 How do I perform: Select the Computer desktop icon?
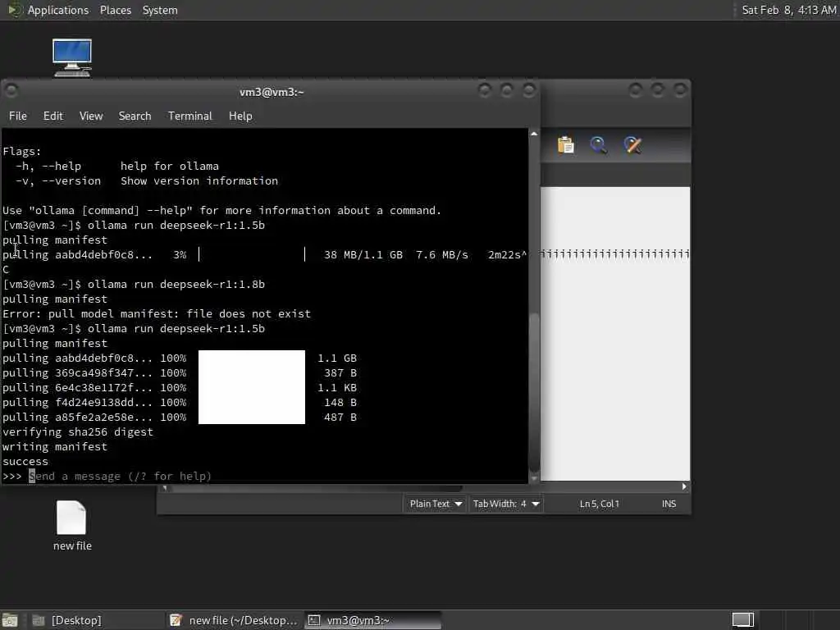[x=72, y=58]
